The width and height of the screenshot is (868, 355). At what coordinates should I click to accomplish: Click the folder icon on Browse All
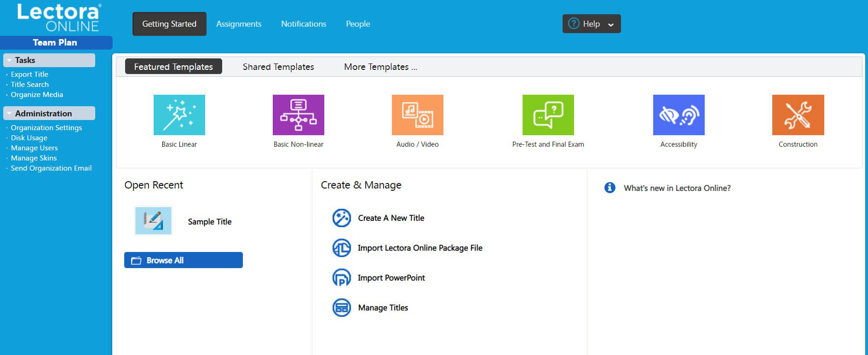136,261
